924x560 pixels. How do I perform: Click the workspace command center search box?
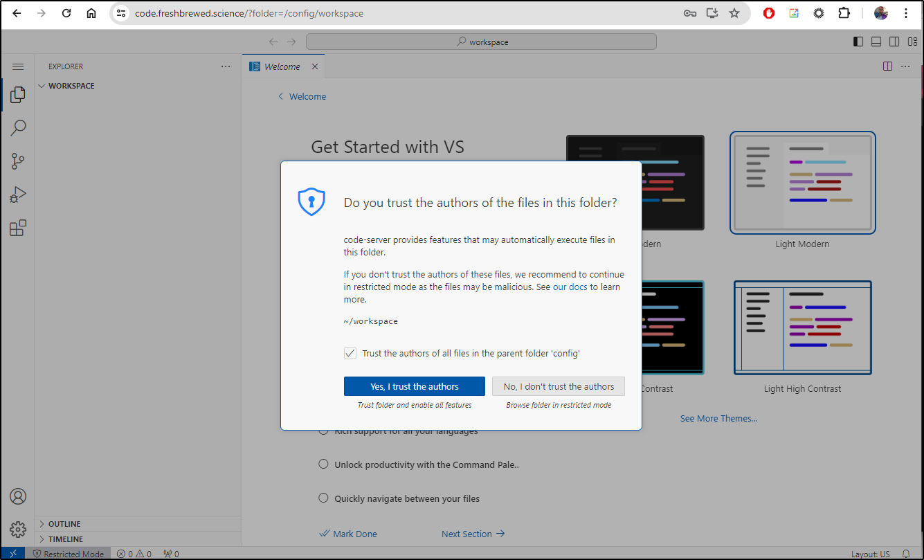tap(481, 42)
